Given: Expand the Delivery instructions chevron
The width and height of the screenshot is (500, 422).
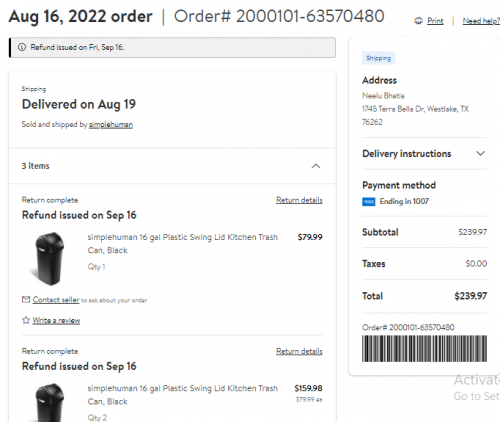Looking at the screenshot, I should [480, 154].
